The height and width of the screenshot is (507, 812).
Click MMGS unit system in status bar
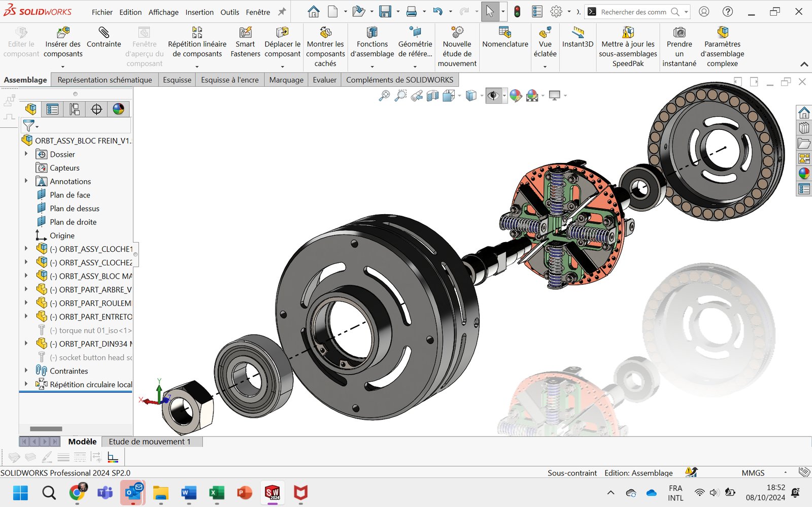(753, 472)
